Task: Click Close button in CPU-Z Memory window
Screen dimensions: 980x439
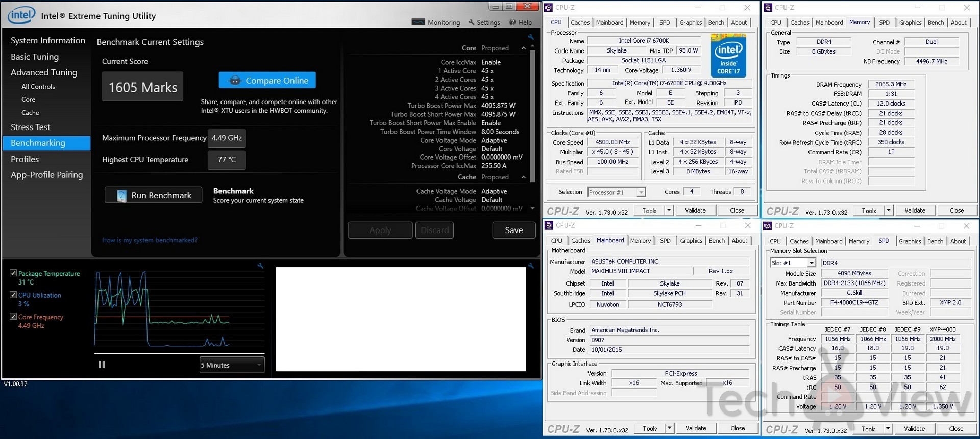Action: 957,210
